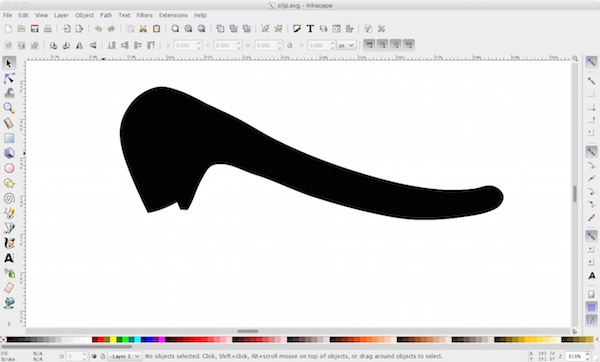Click the Print icon
Screen dimensions: 600x362
tap(48, 29)
